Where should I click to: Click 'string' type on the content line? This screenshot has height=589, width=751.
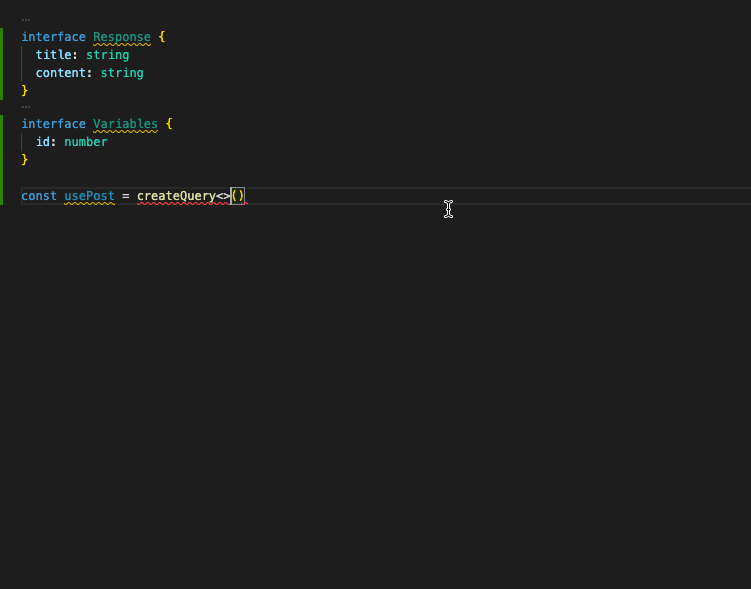click(122, 73)
